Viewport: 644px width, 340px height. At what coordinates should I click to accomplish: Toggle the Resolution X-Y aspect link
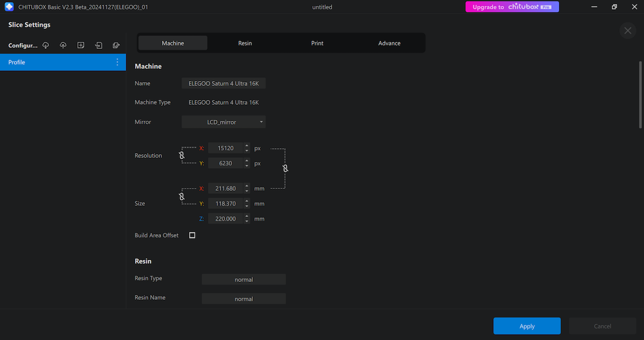[181, 155]
